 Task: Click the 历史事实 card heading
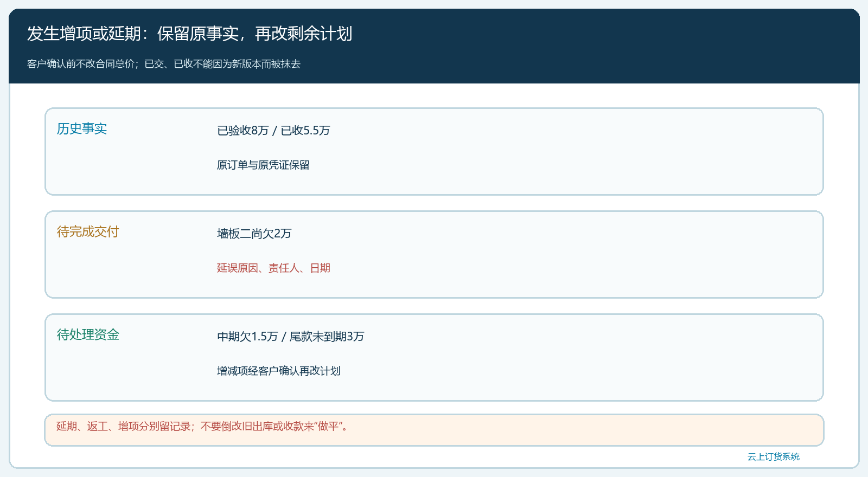tap(82, 128)
